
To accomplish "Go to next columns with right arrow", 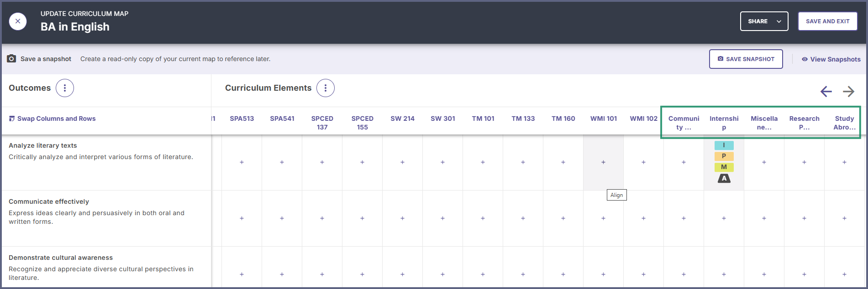I will 848,92.
